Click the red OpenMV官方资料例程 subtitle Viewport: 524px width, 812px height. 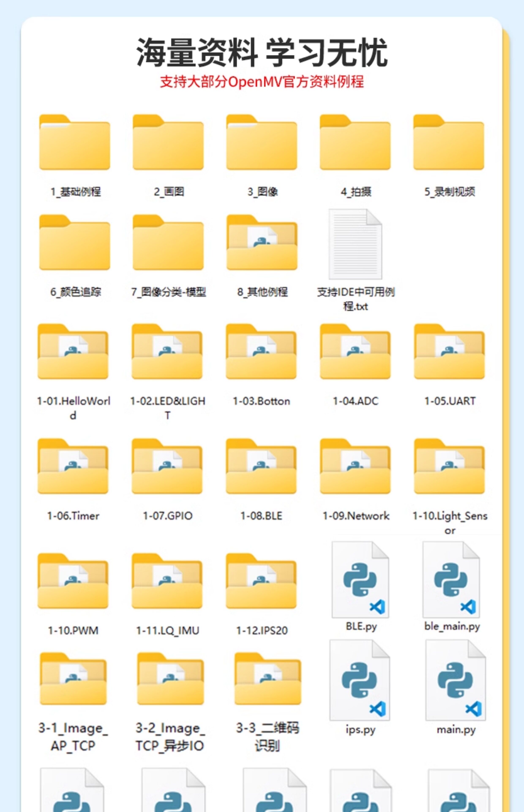click(262, 82)
